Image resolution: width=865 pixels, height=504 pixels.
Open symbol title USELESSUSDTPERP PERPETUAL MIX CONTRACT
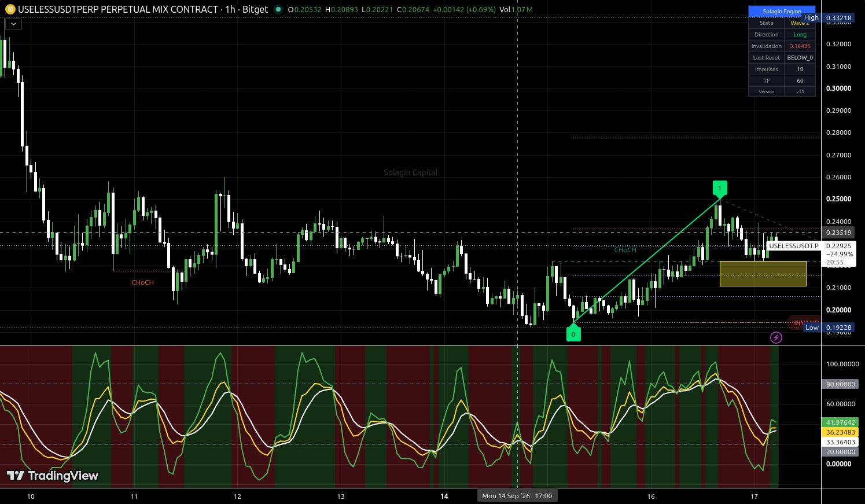coord(143,9)
